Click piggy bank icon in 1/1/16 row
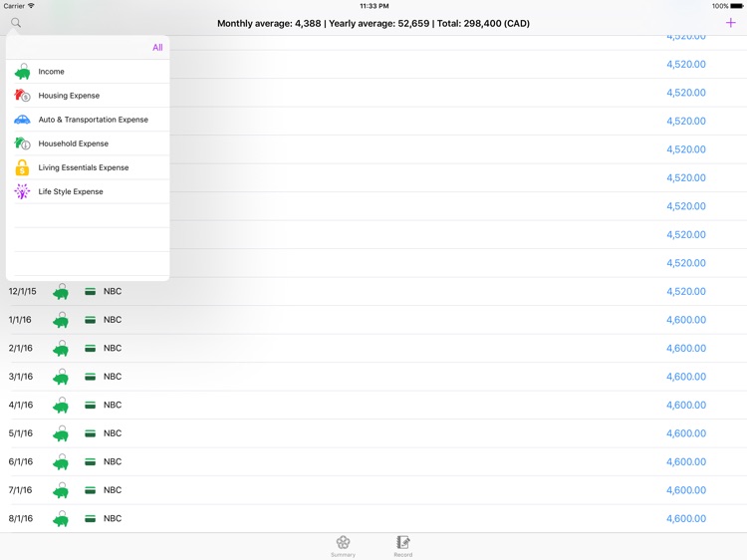Screen dimensions: 747x560 coord(61,320)
